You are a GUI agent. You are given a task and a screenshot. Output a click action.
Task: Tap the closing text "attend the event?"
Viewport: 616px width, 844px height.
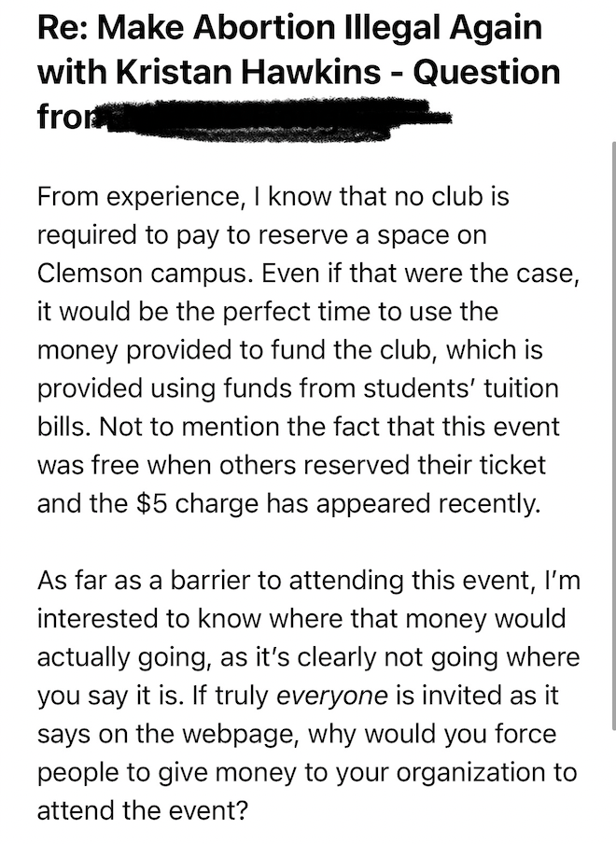[143, 810]
